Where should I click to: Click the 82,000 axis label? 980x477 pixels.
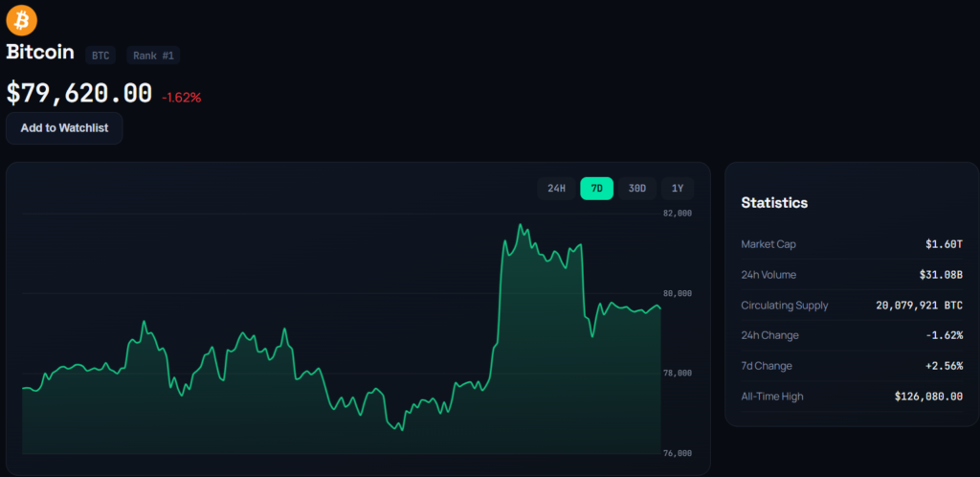(678, 214)
